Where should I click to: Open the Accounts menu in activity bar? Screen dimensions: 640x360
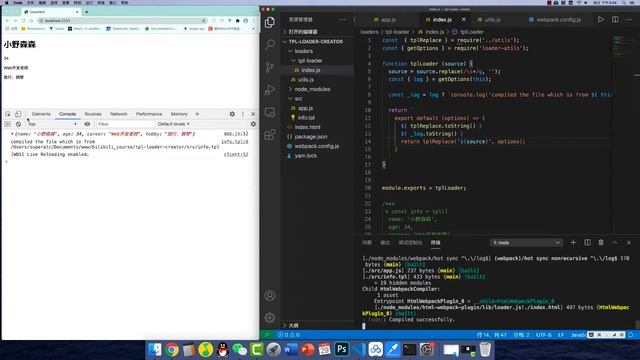tap(270, 296)
